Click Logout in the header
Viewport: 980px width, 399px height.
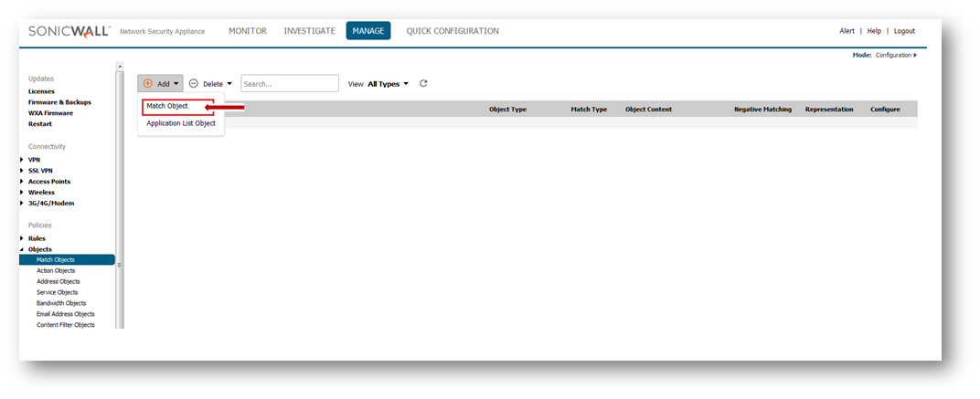click(x=904, y=31)
